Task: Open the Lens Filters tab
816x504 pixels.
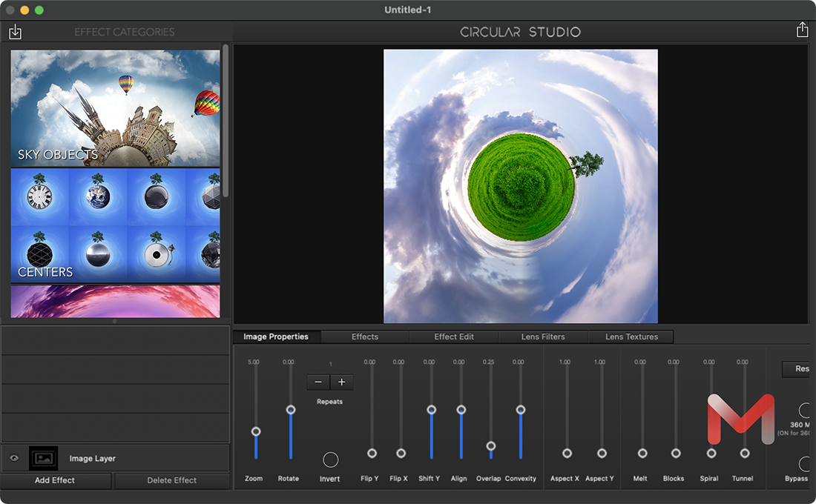Action: (543, 336)
